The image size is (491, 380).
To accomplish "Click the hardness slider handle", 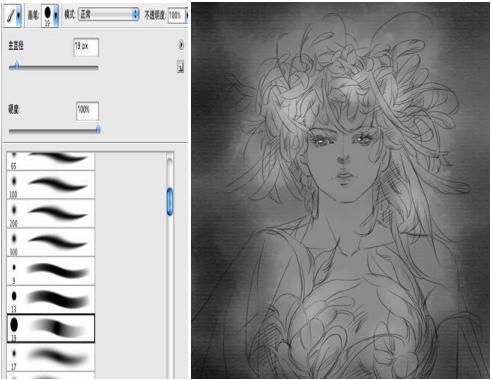I will tap(98, 130).
